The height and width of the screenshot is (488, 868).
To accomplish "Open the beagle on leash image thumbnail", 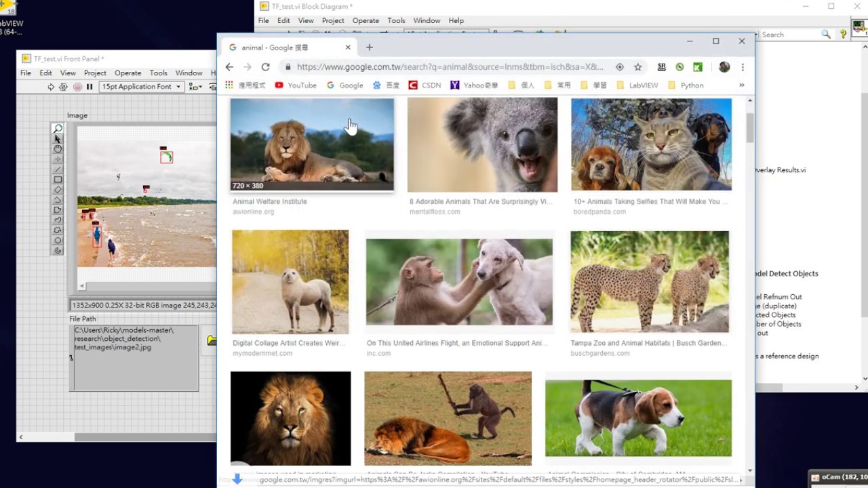I will click(638, 418).
